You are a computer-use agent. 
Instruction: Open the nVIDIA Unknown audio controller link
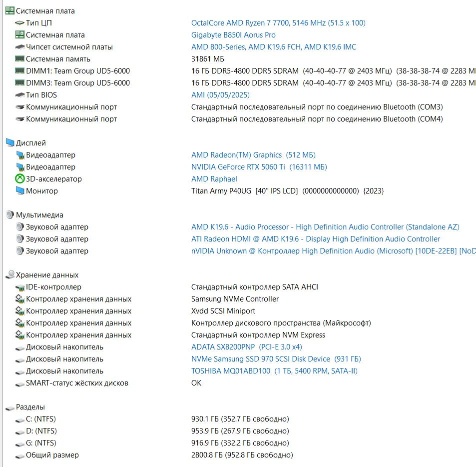[333, 251]
